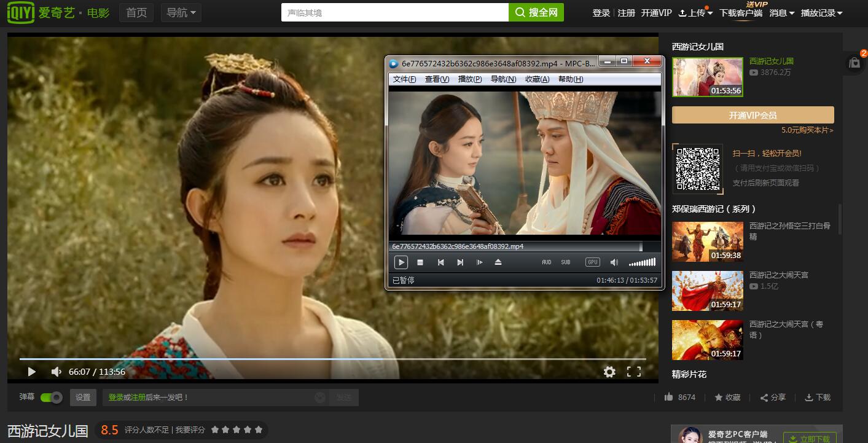Image resolution: width=868 pixels, height=443 pixels.
Task: Step one frame forward in MPC
Action: click(480, 262)
